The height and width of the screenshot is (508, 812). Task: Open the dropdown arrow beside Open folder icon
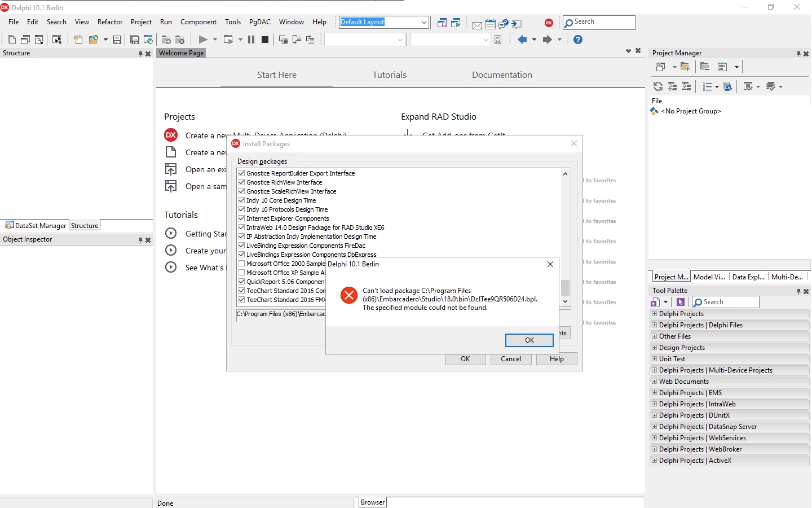(105, 40)
